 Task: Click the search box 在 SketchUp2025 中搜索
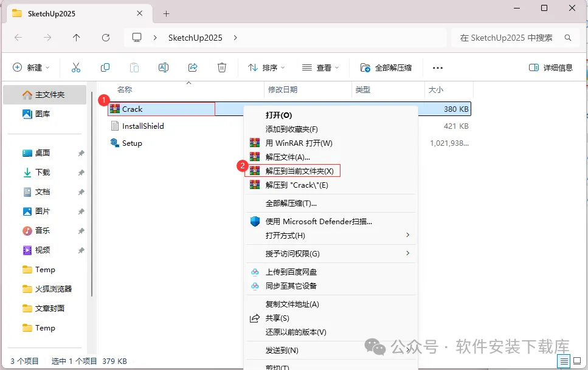click(x=516, y=38)
